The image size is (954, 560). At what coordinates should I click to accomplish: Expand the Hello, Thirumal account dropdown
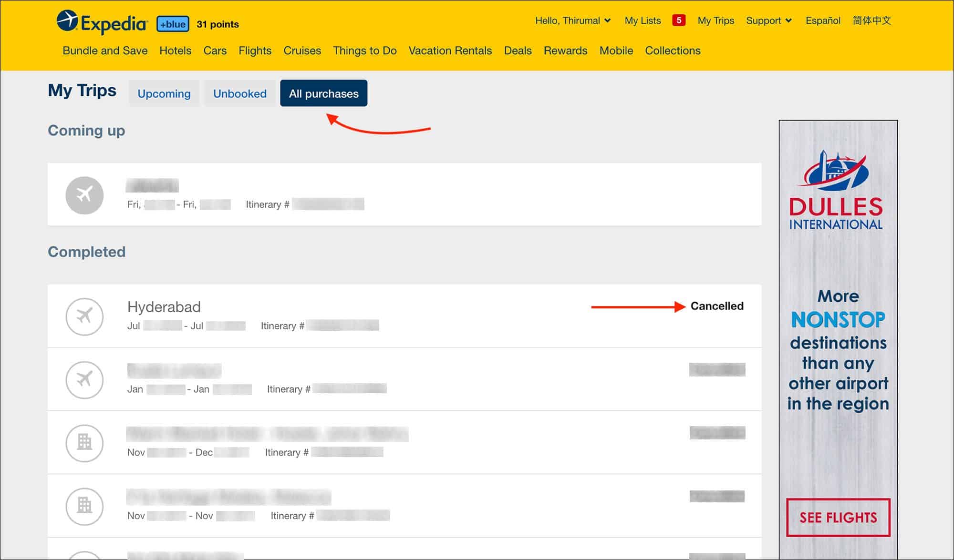(x=573, y=20)
